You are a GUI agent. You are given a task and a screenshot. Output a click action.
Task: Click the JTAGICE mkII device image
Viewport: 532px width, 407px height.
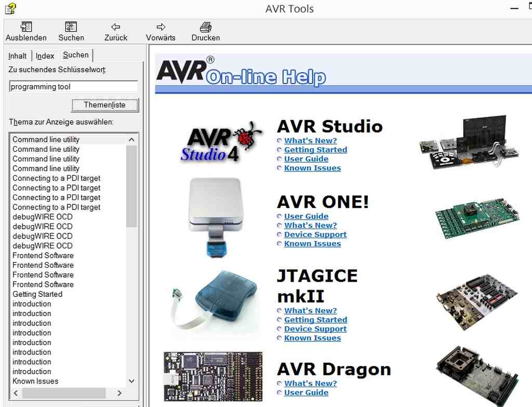point(214,300)
